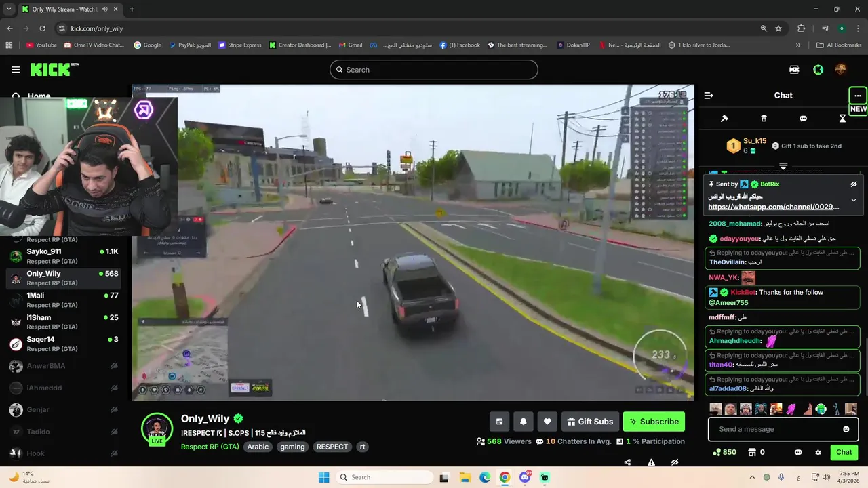868x488 pixels.
Task: Open the user profile avatar menu
Action: (x=840, y=70)
